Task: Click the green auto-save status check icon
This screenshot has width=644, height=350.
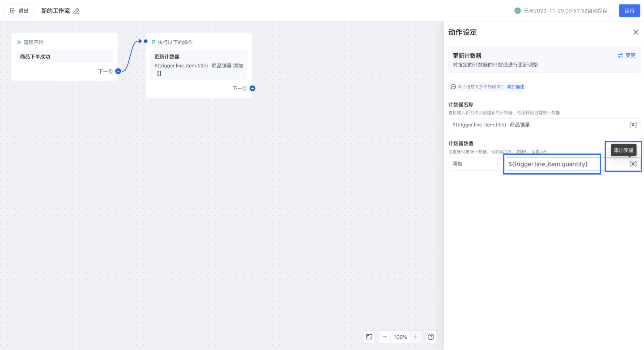Action: (x=517, y=11)
